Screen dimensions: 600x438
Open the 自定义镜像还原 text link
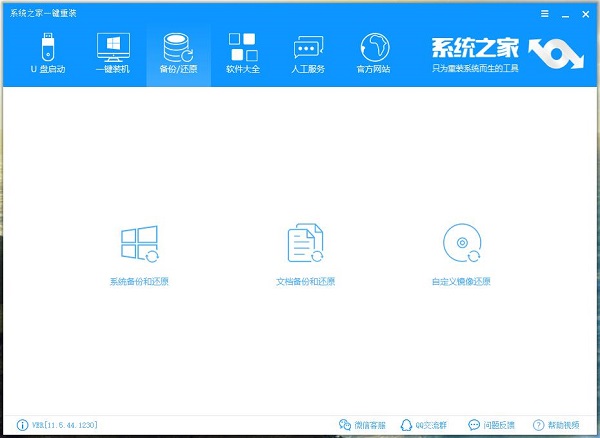(461, 282)
